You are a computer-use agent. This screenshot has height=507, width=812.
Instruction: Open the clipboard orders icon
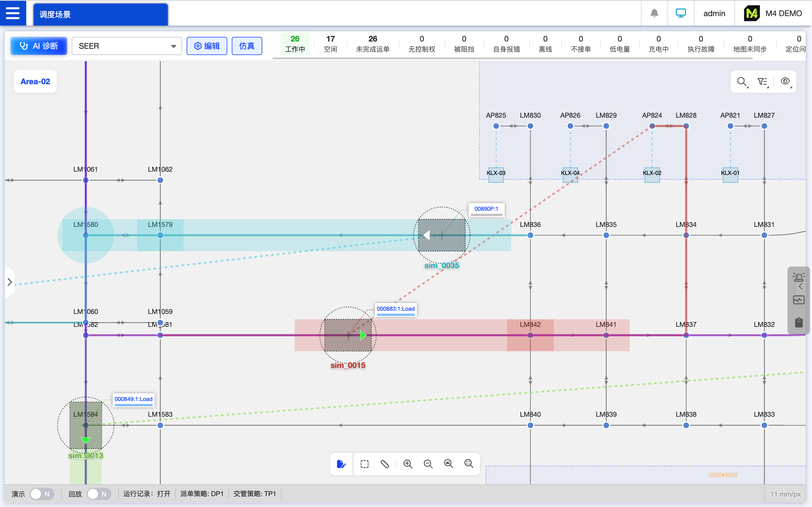(x=799, y=322)
